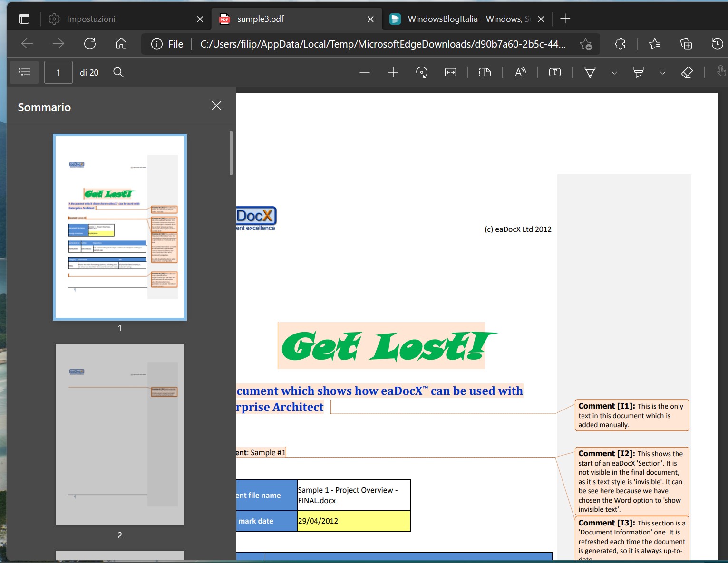Click the 'di 20' page count text
The height and width of the screenshot is (563, 728).
coord(89,73)
